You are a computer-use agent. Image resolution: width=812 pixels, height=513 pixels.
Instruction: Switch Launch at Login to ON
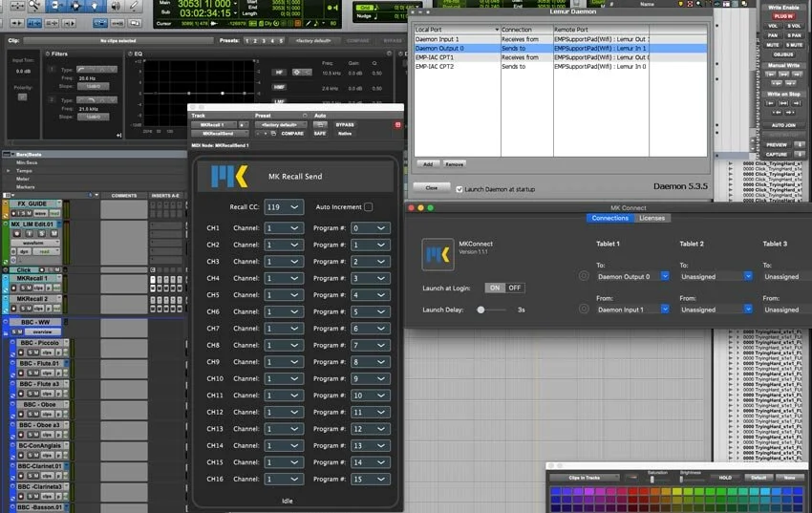pos(495,288)
